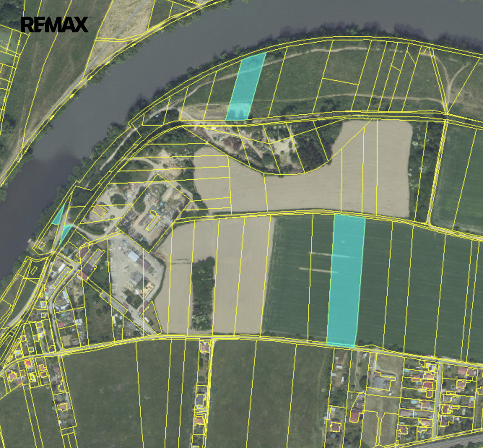Select the large cyan parcel in the green field

pos(346,281)
